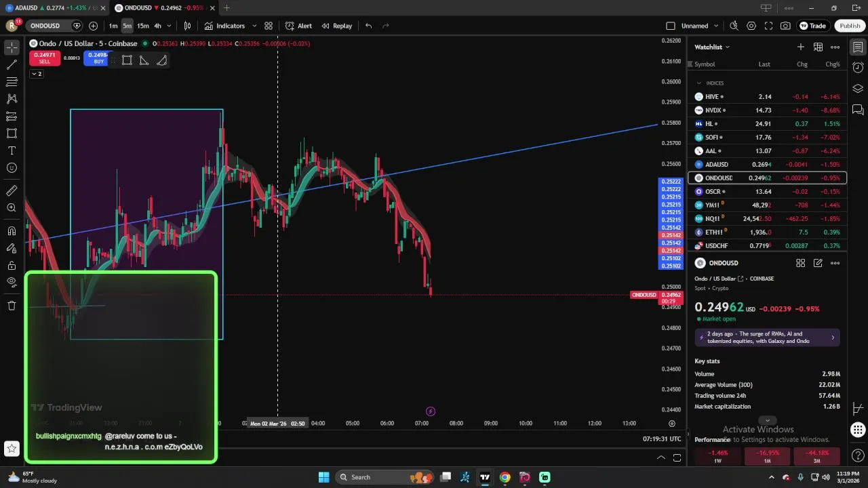Viewport: 868px width, 488px height.
Task: Open watchlist advanced view table icon
Action: (818, 47)
